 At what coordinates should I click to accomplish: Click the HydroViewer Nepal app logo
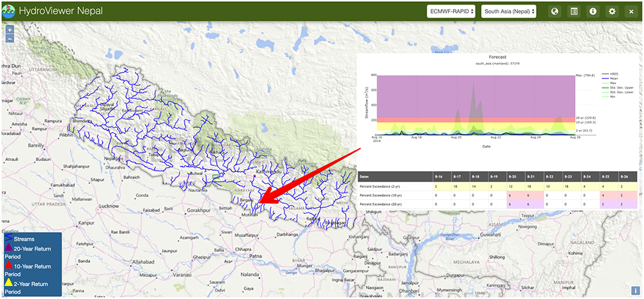[9, 11]
